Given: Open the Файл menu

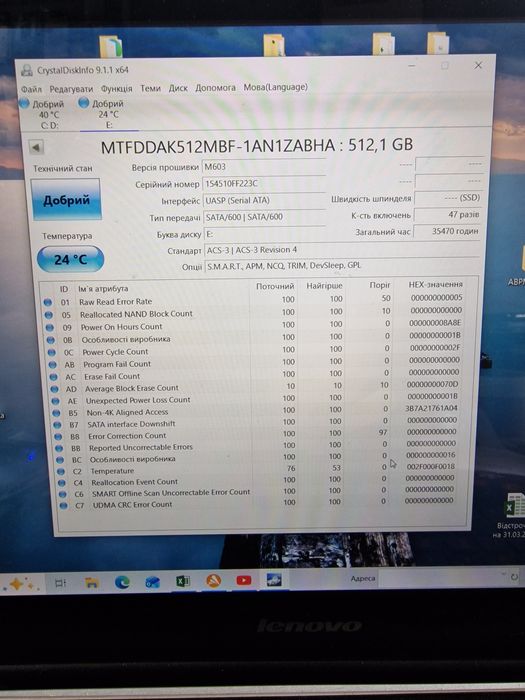Looking at the screenshot, I should [x=31, y=89].
